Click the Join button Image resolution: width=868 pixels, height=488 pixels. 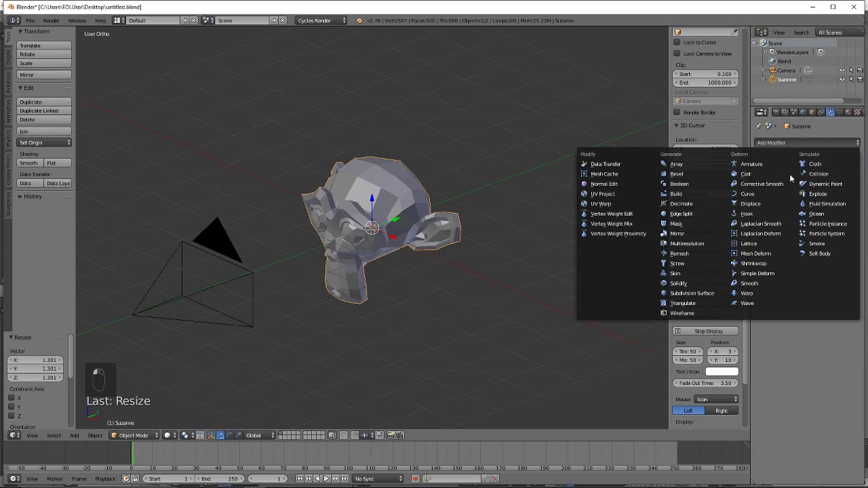click(44, 131)
